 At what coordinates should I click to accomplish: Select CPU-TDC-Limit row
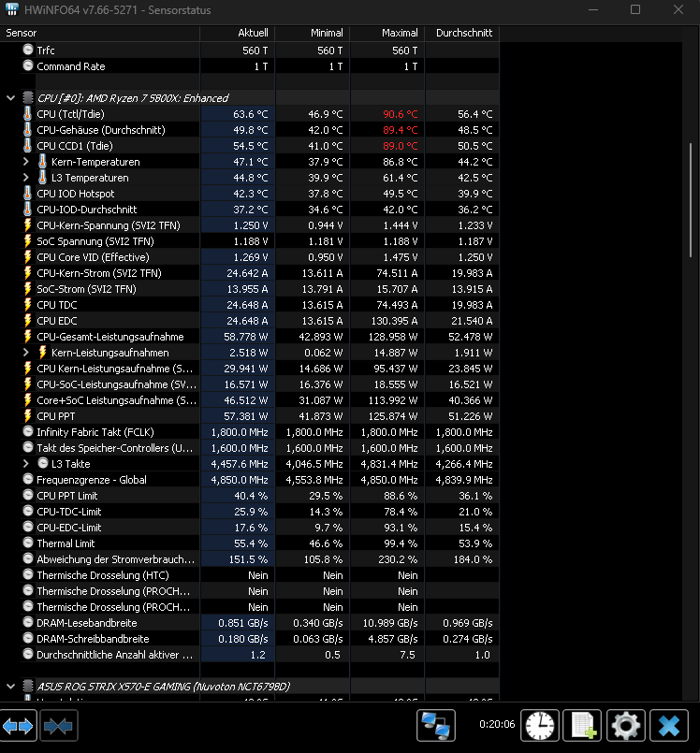tap(259, 512)
